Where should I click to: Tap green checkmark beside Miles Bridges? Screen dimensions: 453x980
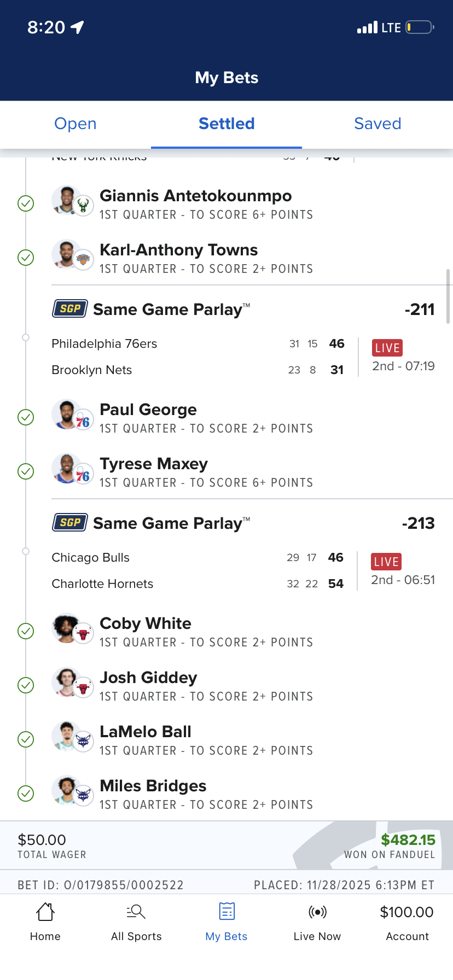[x=26, y=793]
